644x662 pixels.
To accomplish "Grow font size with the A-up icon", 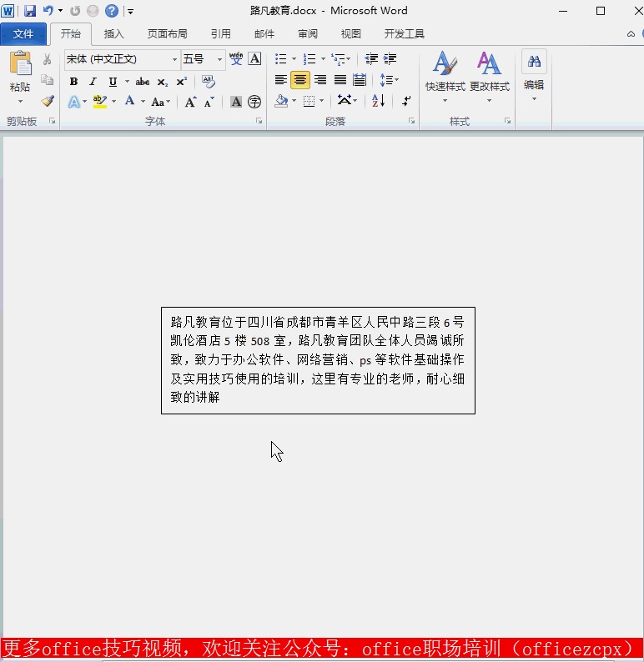I will click(190, 102).
